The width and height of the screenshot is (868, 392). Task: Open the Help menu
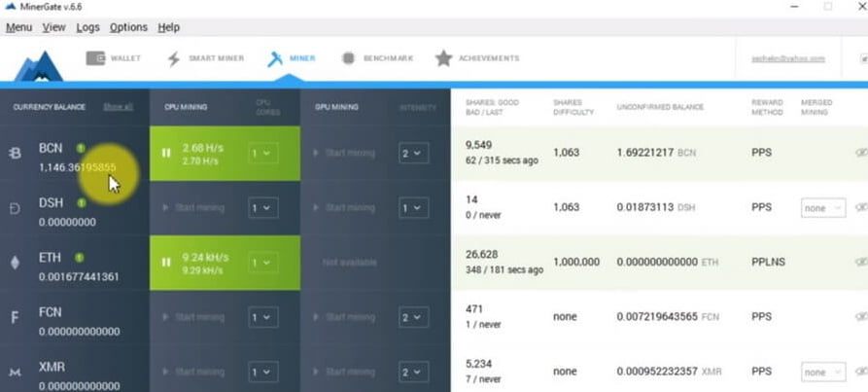click(x=169, y=27)
